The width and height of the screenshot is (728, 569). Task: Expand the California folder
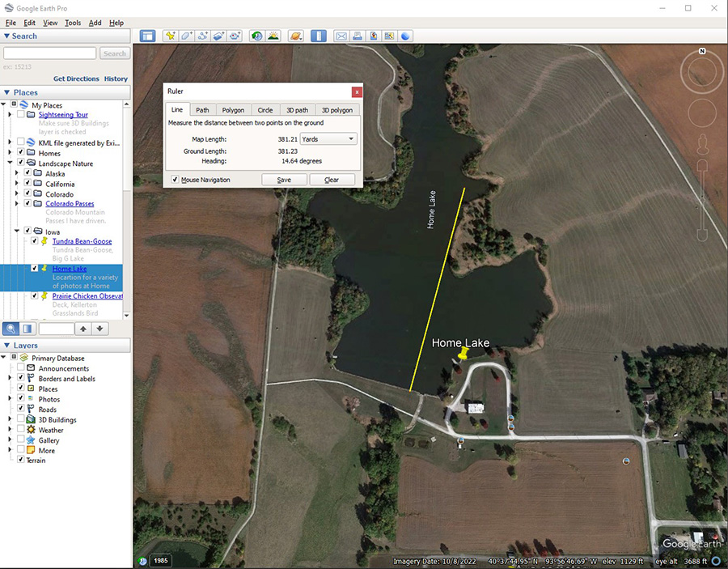[x=17, y=184]
